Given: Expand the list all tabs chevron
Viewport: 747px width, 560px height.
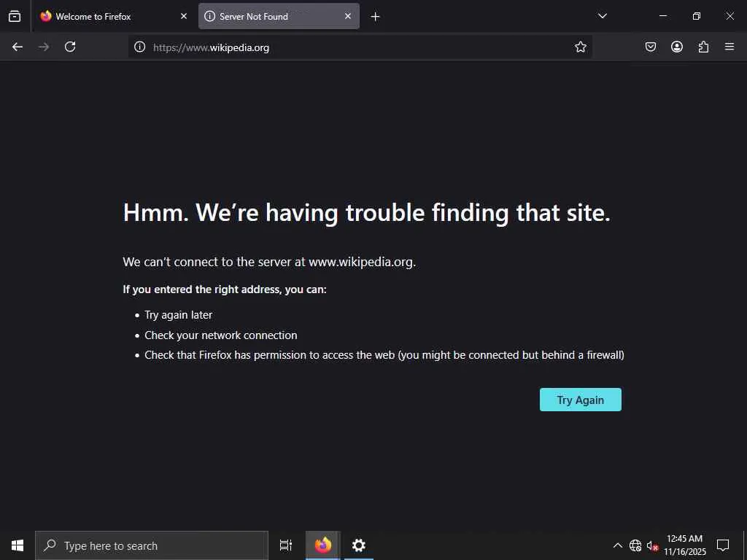Looking at the screenshot, I should 602,16.
